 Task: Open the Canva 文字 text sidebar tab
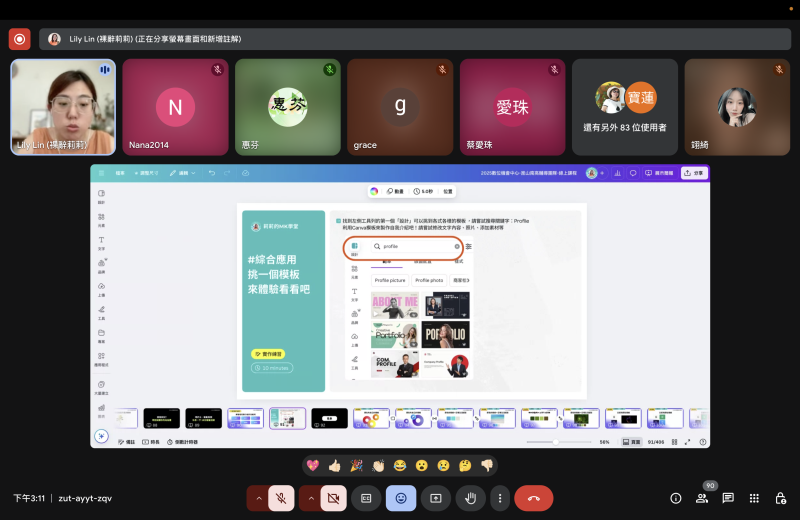click(x=102, y=243)
